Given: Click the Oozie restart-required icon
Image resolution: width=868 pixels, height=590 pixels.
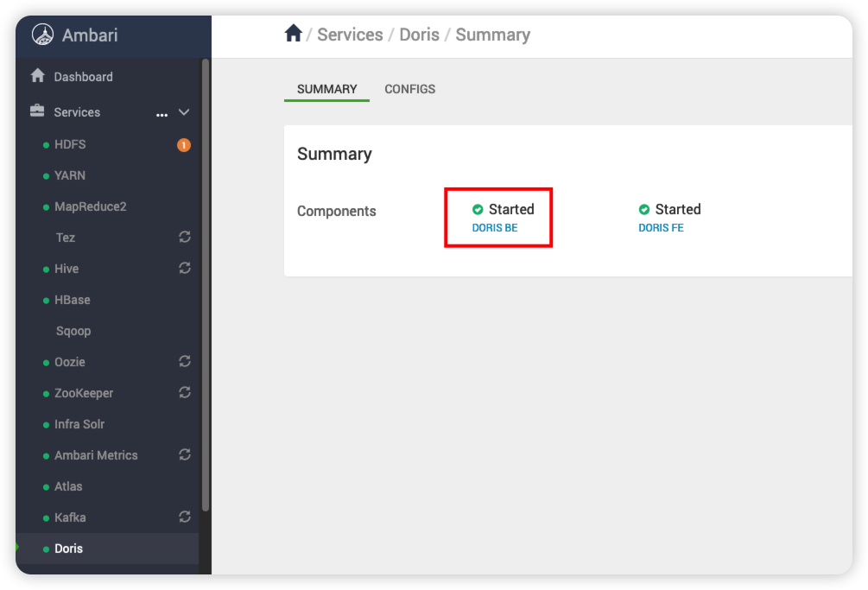Looking at the screenshot, I should point(185,361).
